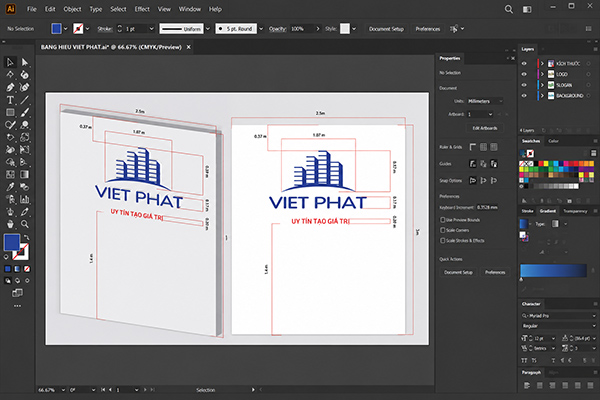
Task: Select the Type tool
Action: point(10,100)
